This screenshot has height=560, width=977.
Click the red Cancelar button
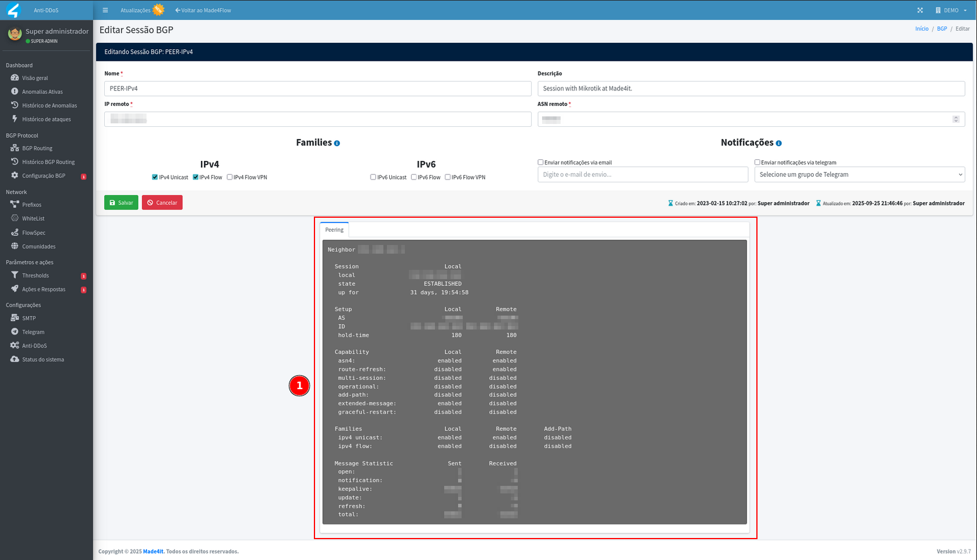click(x=162, y=203)
